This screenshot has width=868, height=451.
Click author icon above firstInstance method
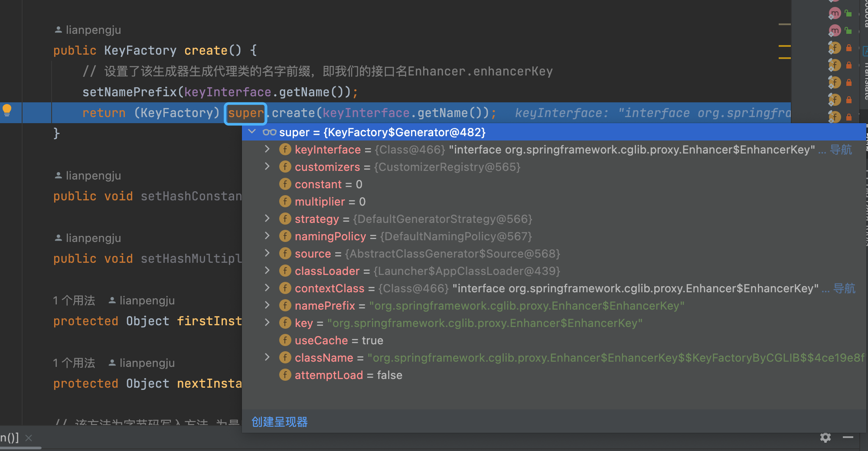coord(112,301)
